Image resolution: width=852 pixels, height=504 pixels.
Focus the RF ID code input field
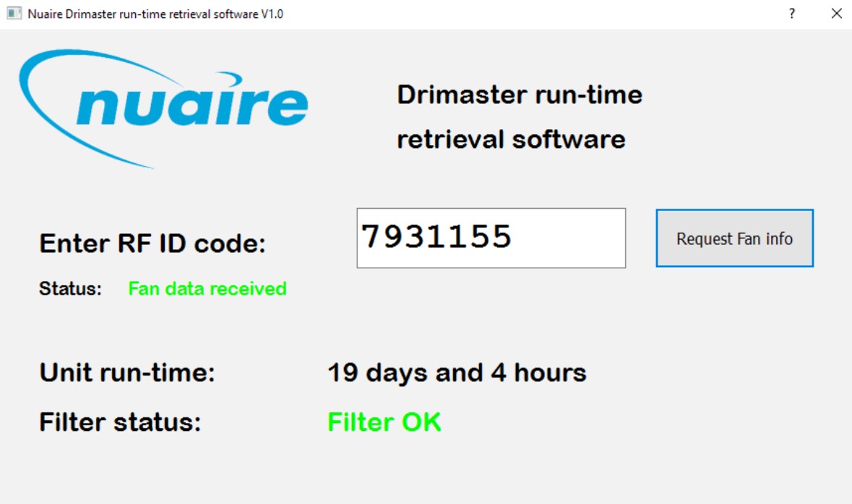tap(491, 238)
